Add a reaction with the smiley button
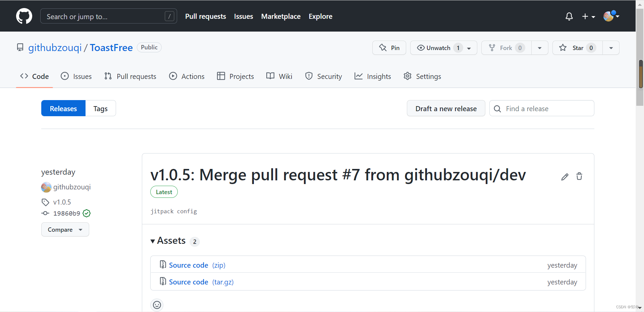This screenshot has height=312, width=644. coord(157,305)
